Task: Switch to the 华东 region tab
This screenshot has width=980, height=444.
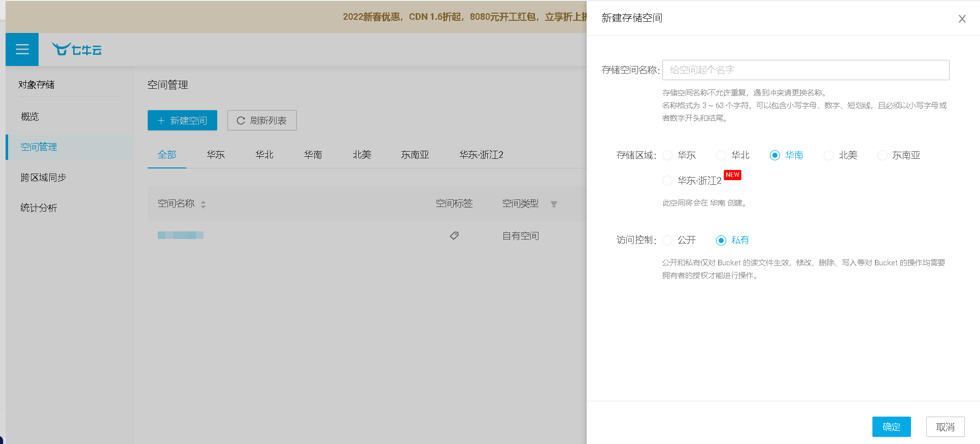Action: (x=216, y=155)
